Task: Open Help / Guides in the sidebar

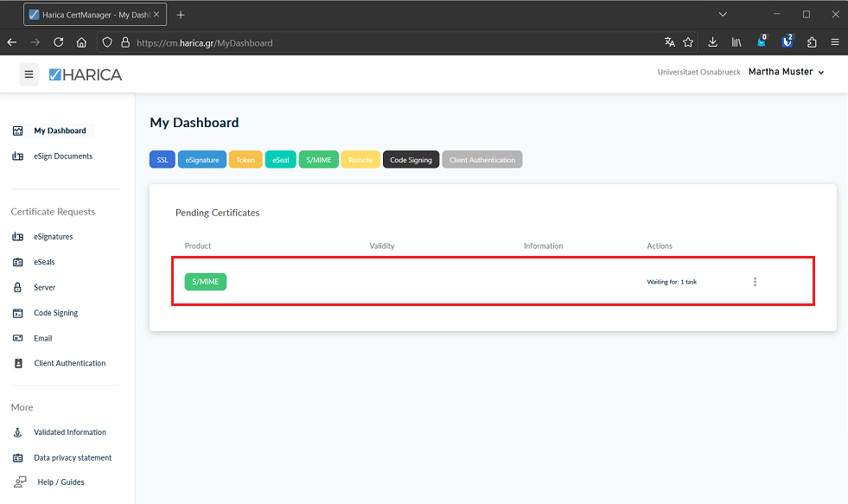Action: (61, 482)
